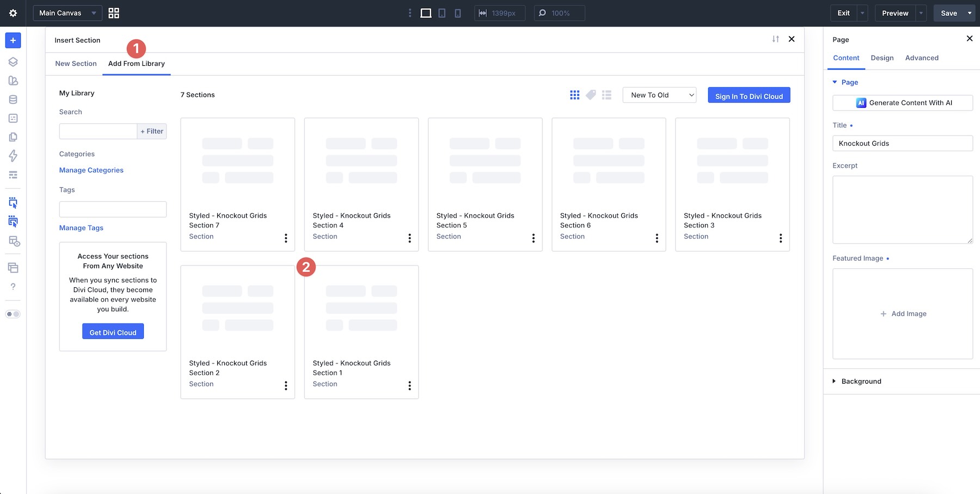Toggle the light/dark mode switch in sidebar
Image resolution: width=980 pixels, height=494 pixels.
point(13,314)
